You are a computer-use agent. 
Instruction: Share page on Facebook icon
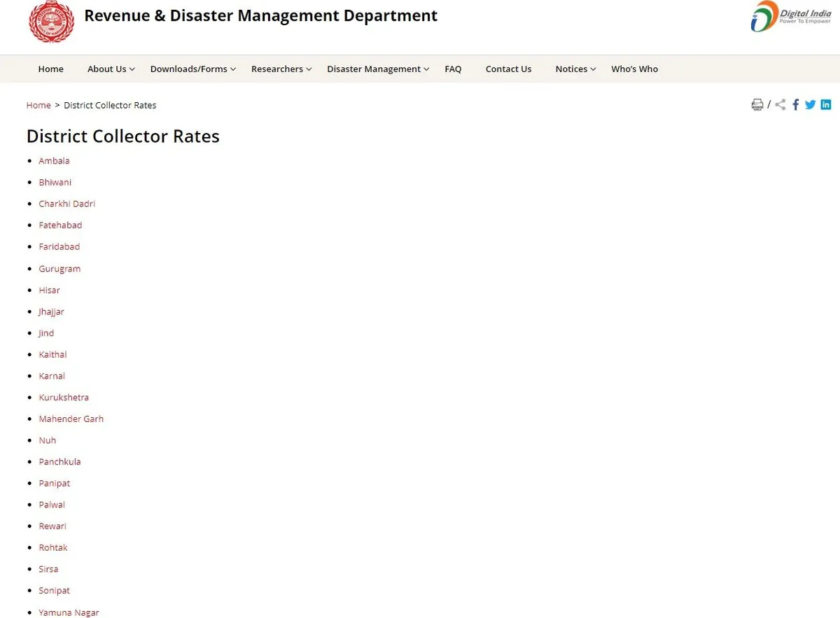796,105
